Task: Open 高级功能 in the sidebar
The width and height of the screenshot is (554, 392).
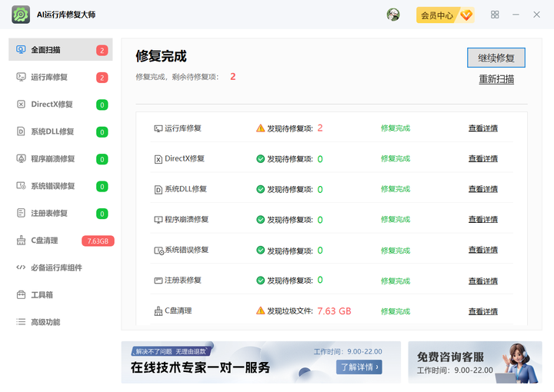Action: point(61,322)
